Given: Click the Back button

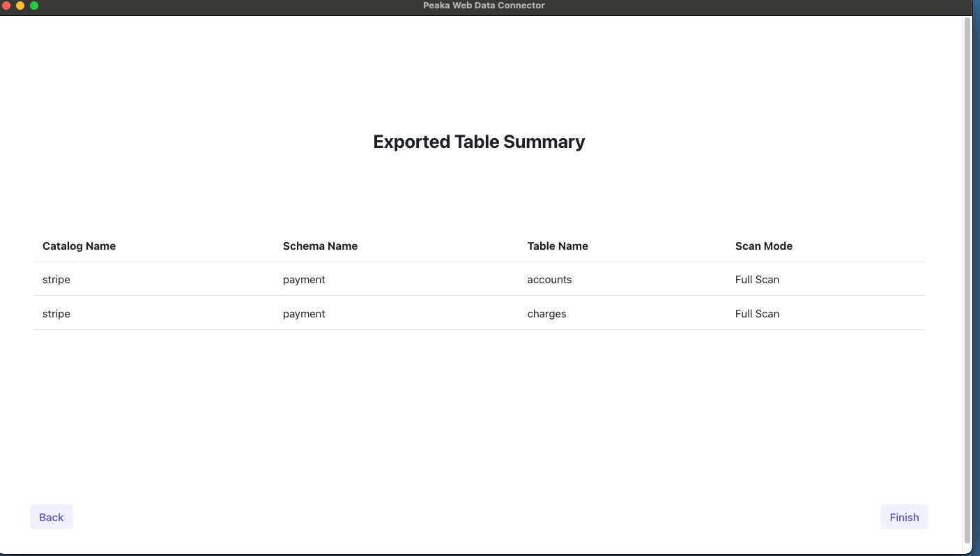Looking at the screenshot, I should [52, 517].
